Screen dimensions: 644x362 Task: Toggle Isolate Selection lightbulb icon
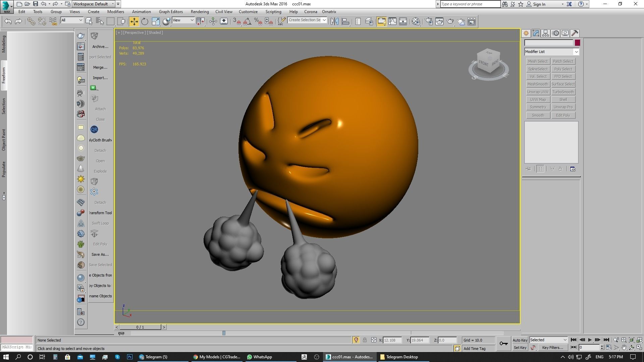coord(356,340)
